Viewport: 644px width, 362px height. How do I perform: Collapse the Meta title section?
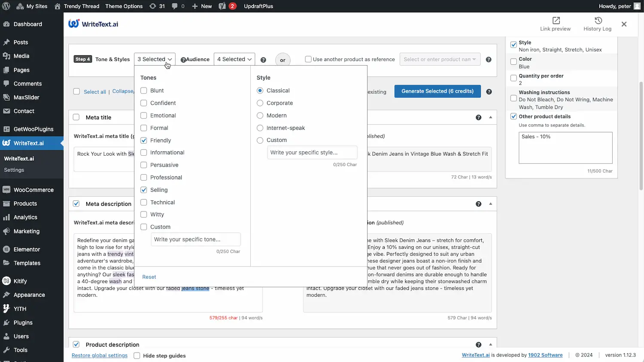point(490,117)
